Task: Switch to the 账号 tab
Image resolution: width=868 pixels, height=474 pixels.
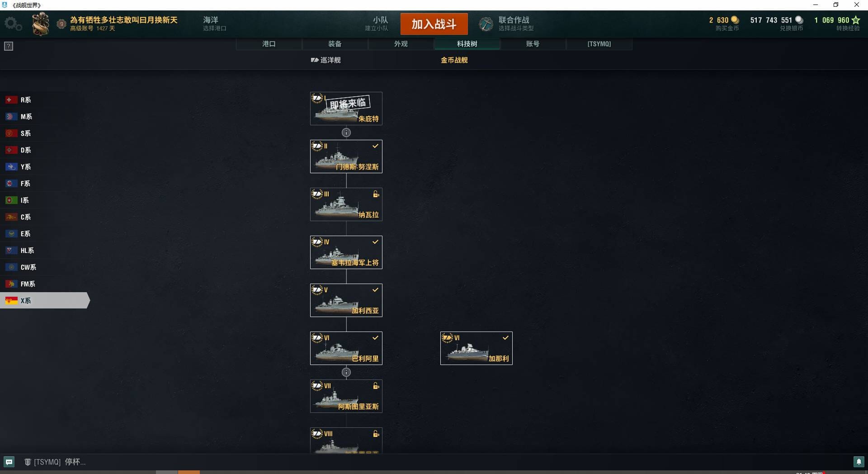Action: pos(533,44)
